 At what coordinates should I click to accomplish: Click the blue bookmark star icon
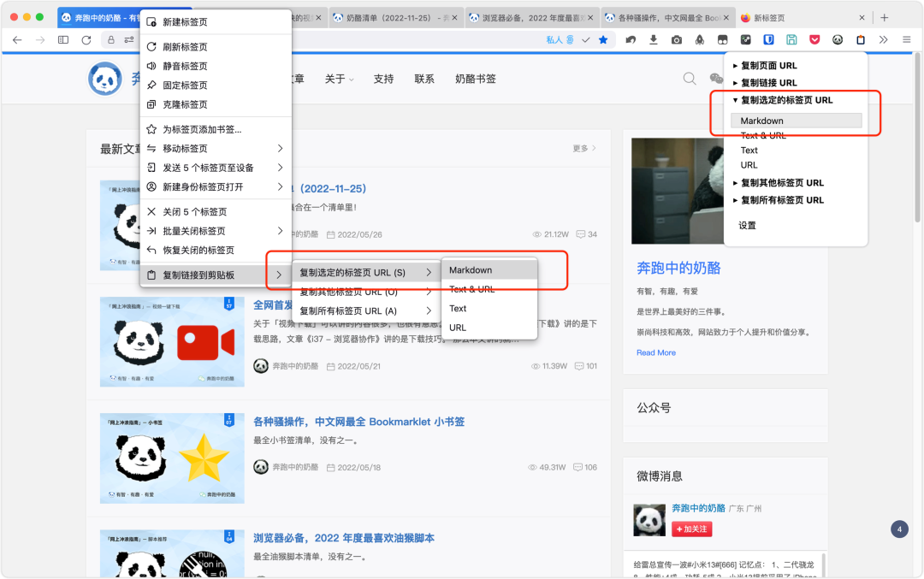(x=603, y=40)
